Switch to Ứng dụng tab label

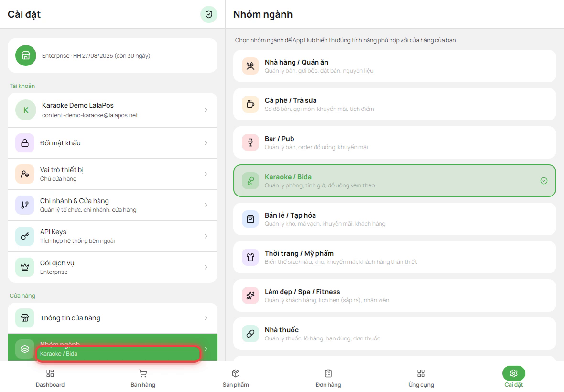click(x=421, y=385)
